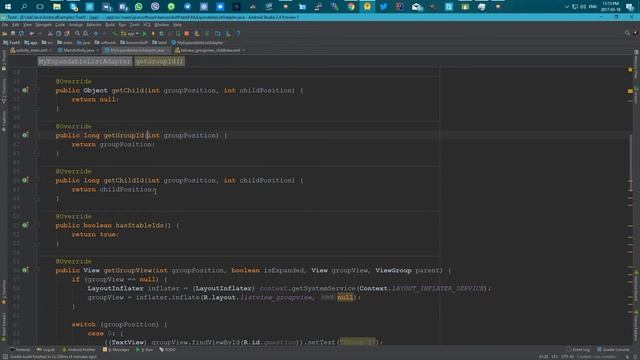The width and height of the screenshot is (640, 360).
Task: Click override gutter icon beside hasStableIds method
Action: [25, 224]
